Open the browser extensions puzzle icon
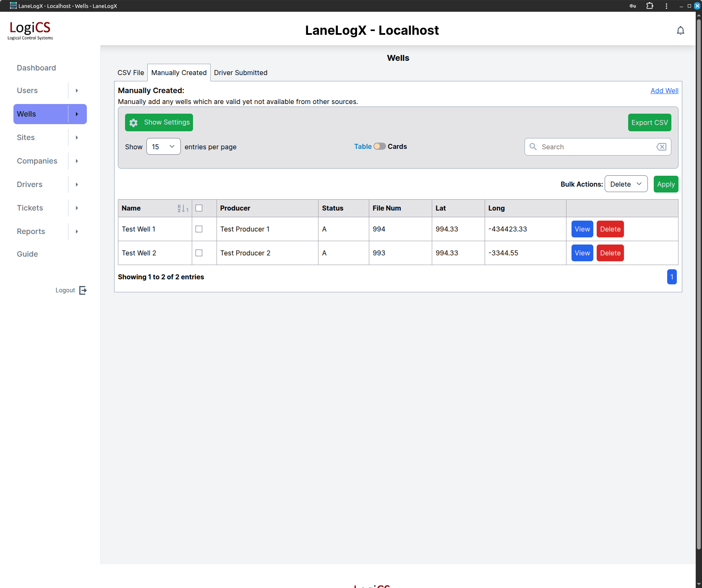Viewport: 702px width, 588px height. pos(650,6)
